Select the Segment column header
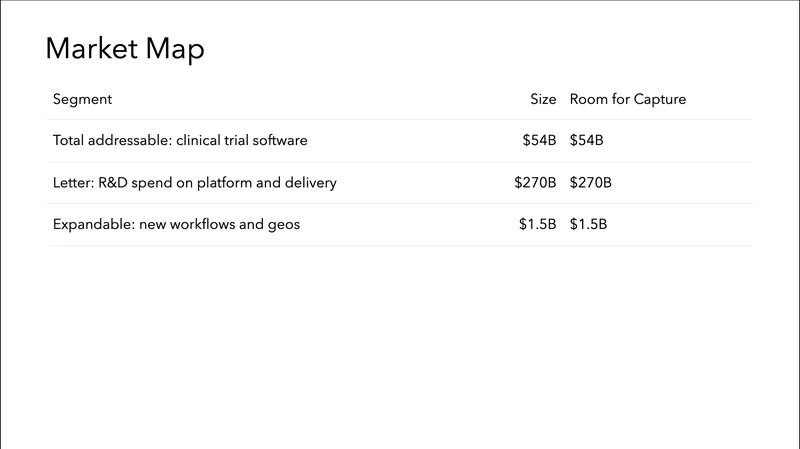The height and width of the screenshot is (449, 800). point(82,99)
